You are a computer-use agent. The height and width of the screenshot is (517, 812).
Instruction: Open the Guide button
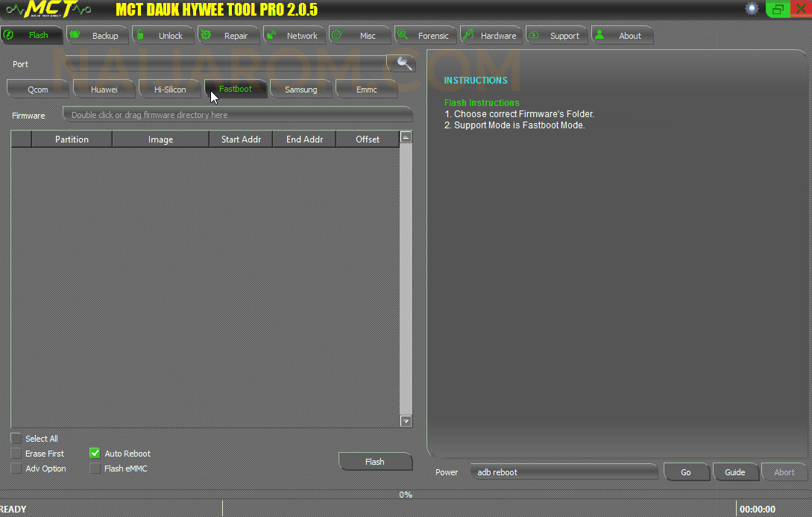[735, 472]
